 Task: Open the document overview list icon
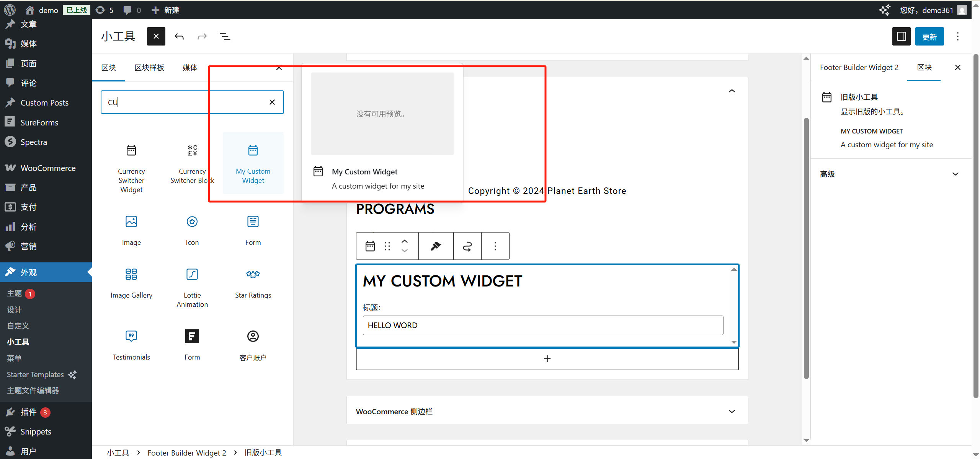point(225,37)
